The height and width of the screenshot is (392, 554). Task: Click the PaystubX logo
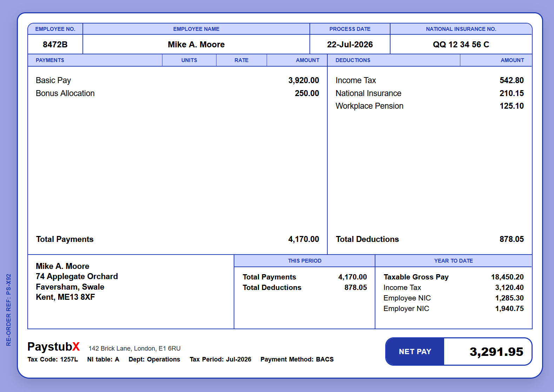(54, 347)
